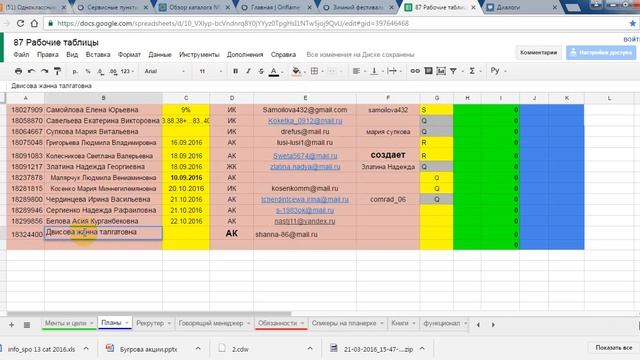Open the all sheets list
Viewport: 640px width, 360px height.
27,325
